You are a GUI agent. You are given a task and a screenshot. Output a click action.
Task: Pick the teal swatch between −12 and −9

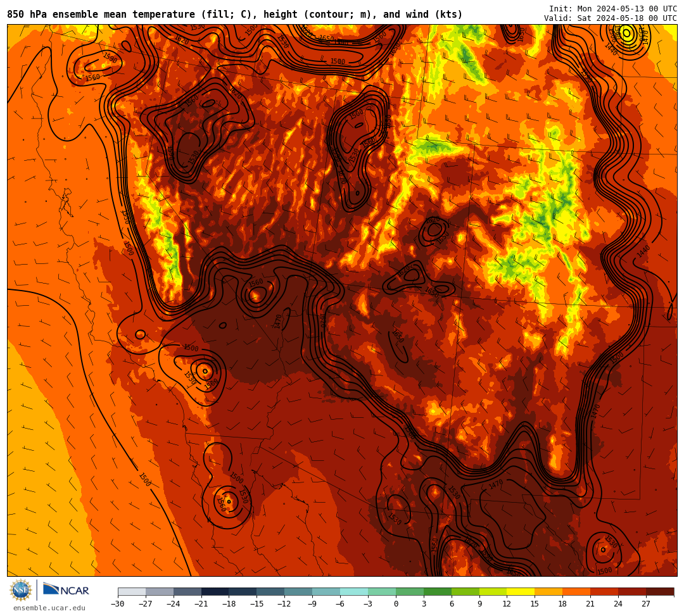point(299,591)
